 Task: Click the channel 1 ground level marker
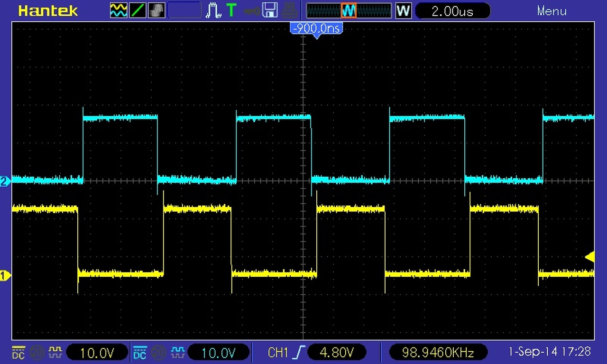pos(5,275)
